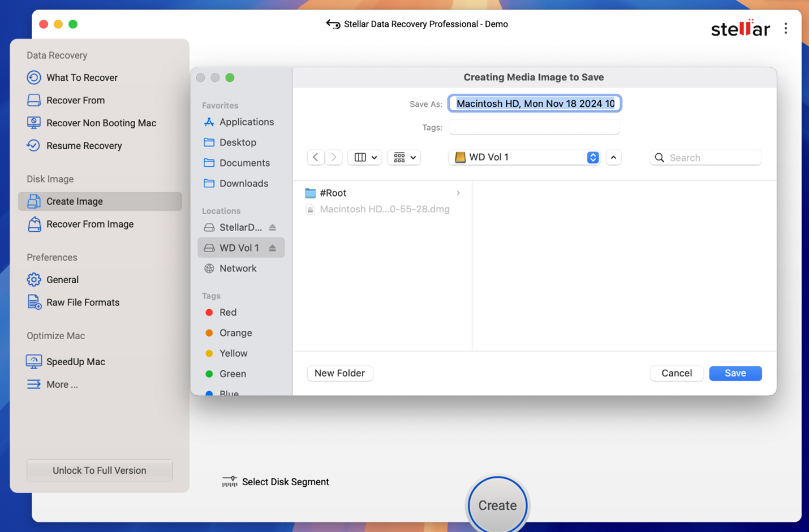Open WD Vol 1 location popup
809x532 pixels.
pyautogui.click(x=524, y=157)
